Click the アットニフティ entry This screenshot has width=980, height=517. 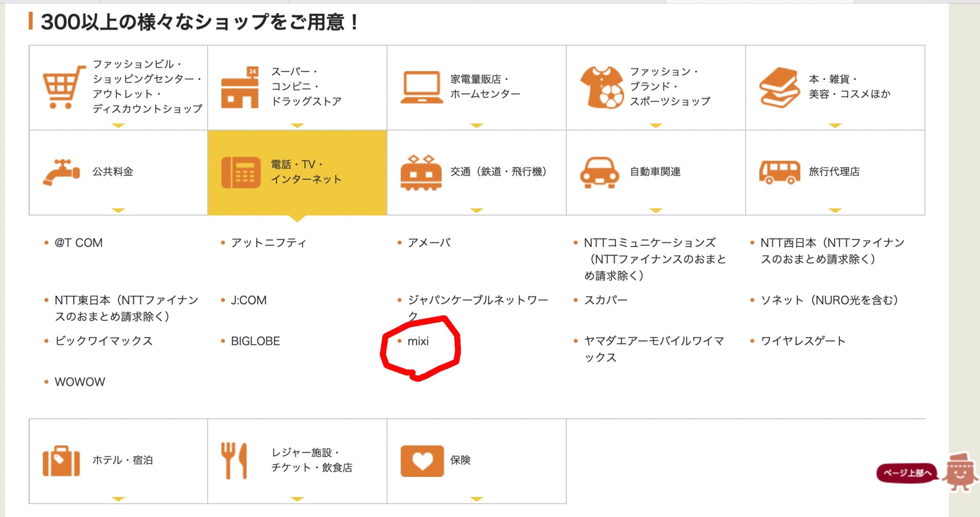pos(269,243)
